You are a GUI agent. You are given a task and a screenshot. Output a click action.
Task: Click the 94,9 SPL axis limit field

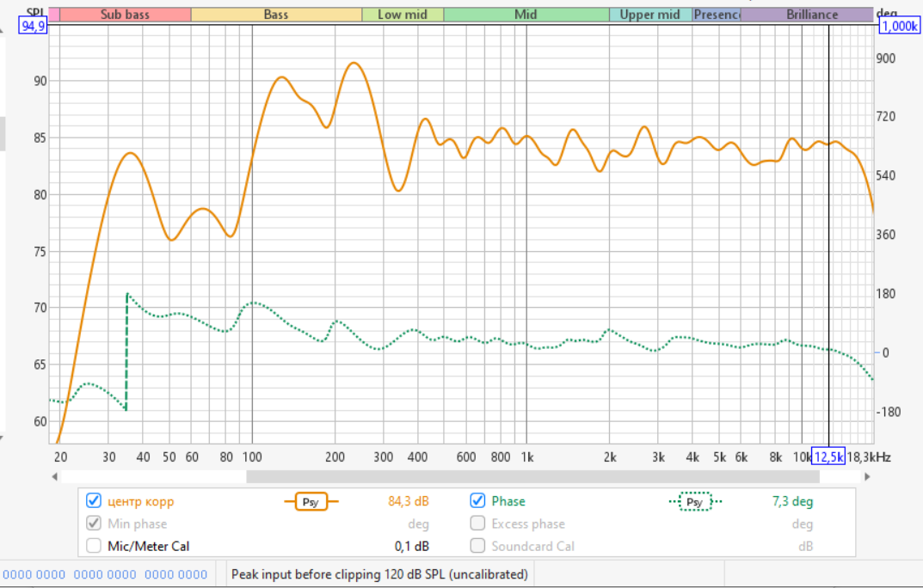[31, 27]
